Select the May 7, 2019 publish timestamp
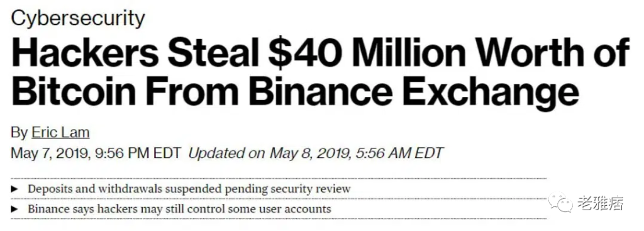Screen dimensions: 644x231 96,153
